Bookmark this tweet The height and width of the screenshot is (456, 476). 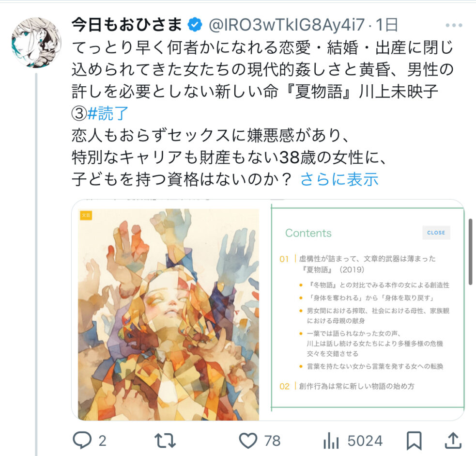[x=414, y=440]
